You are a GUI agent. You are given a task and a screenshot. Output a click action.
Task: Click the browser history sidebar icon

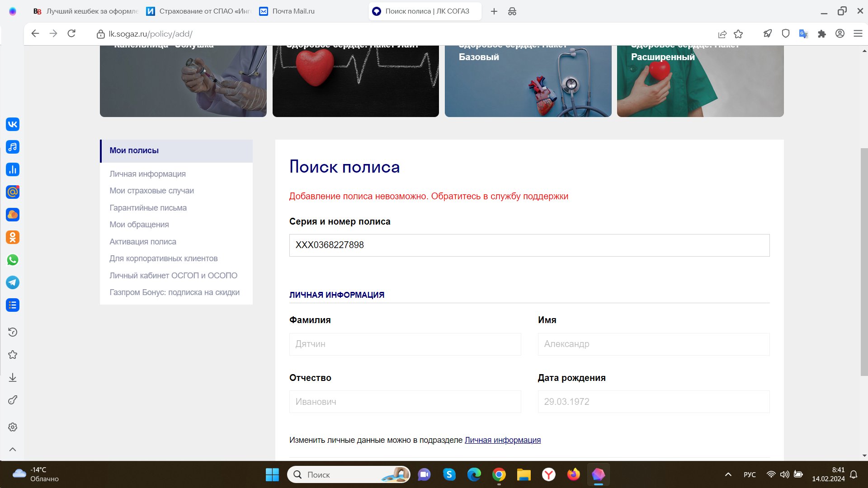13,332
